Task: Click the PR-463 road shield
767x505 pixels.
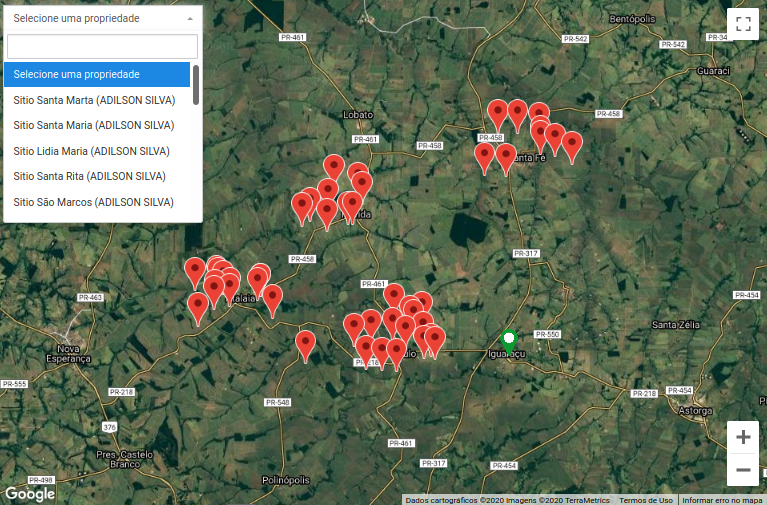Action: click(x=90, y=298)
